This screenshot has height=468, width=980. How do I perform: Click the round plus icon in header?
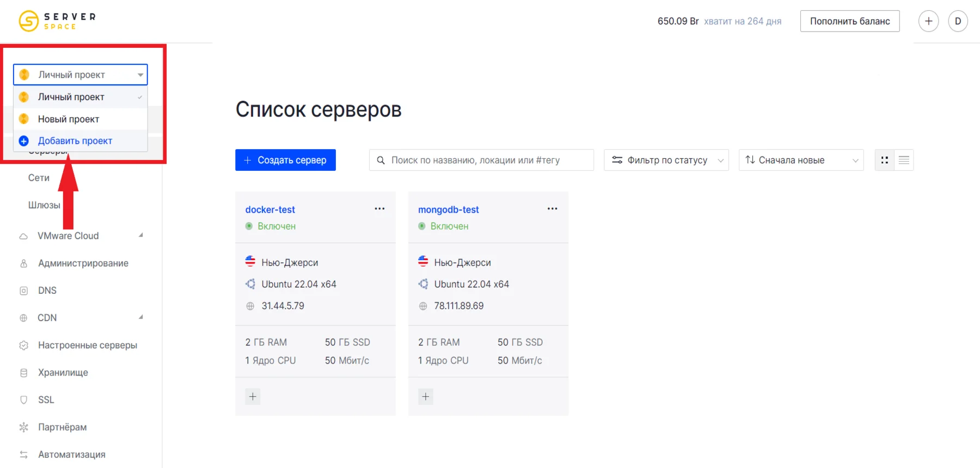pyautogui.click(x=928, y=21)
